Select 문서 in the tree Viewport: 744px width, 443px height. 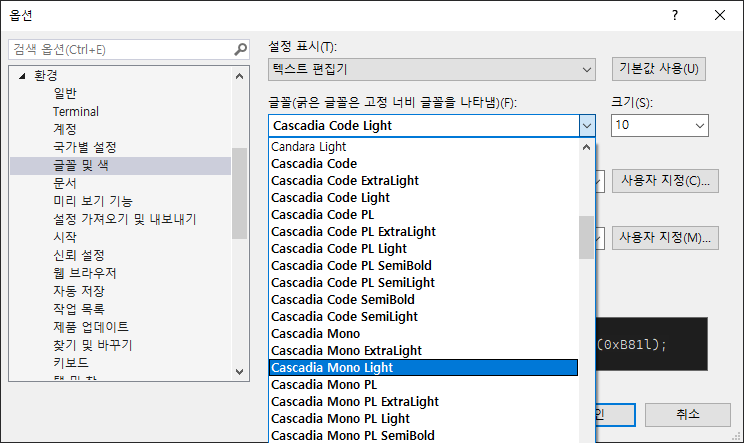65,184
